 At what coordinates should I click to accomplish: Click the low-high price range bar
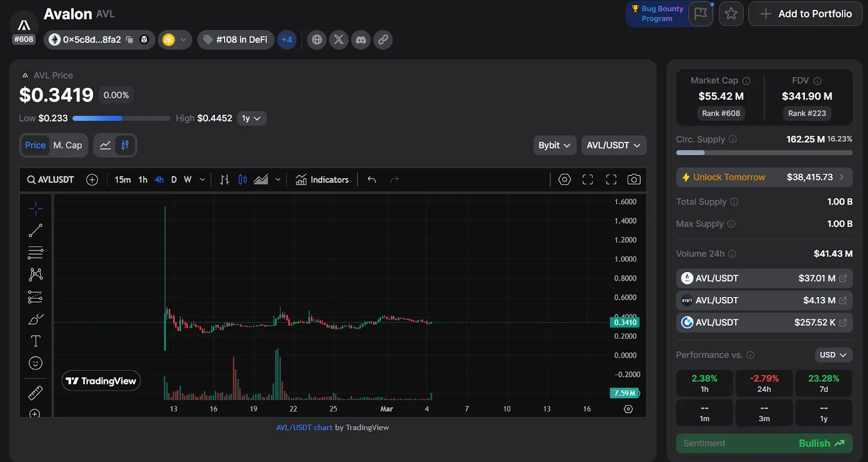(121, 118)
